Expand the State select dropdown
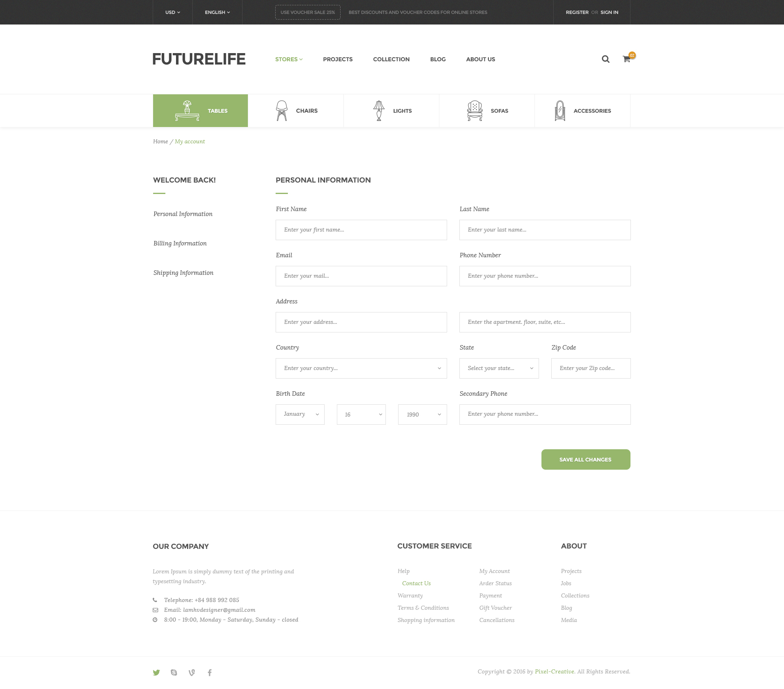The image size is (784, 689). click(499, 368)
